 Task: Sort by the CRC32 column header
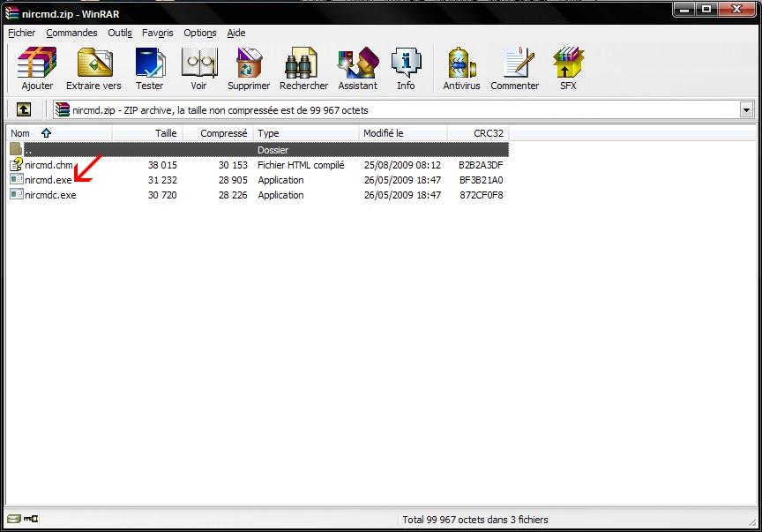coord(478,132)
